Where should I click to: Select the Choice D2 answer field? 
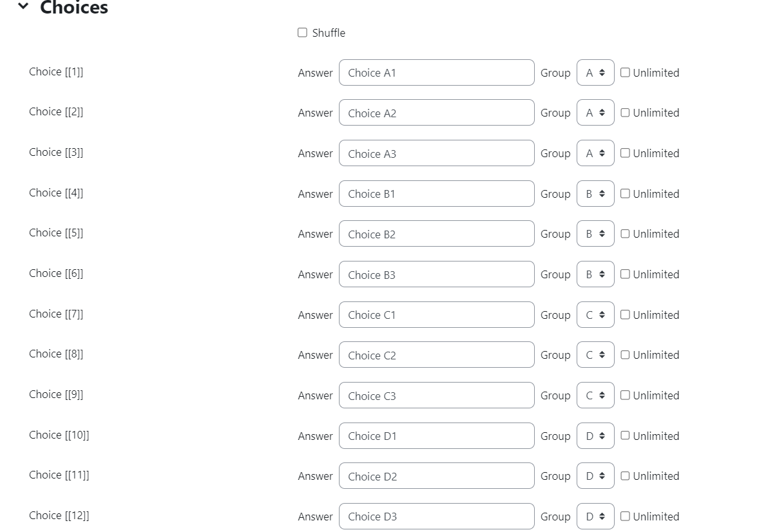click(x=437, y=476)
